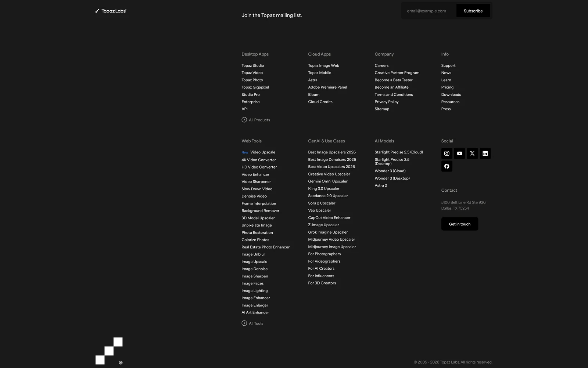Image resolution: width=588 pixels, height=368 pixels.
Task: Open the Bloom link
Action: (x=314, y=95)
